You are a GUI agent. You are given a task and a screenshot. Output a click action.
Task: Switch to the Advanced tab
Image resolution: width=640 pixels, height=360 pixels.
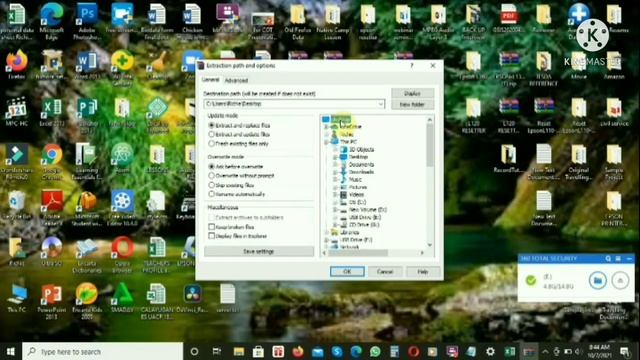[x=236, y=80]
